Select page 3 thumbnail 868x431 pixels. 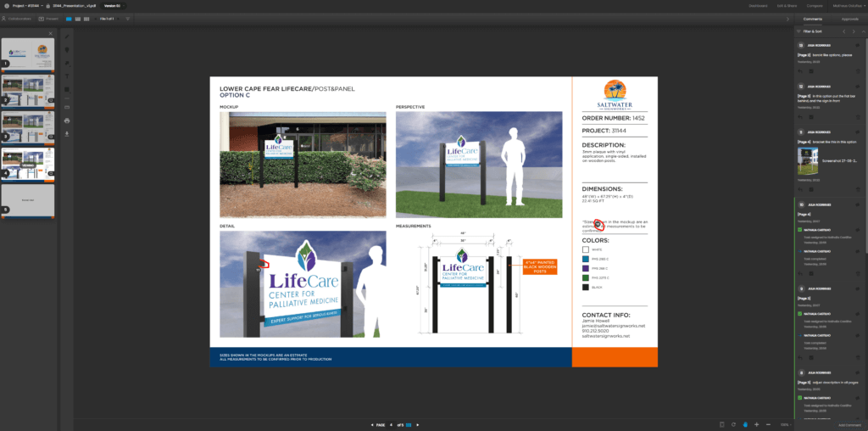tap(28, 127)
